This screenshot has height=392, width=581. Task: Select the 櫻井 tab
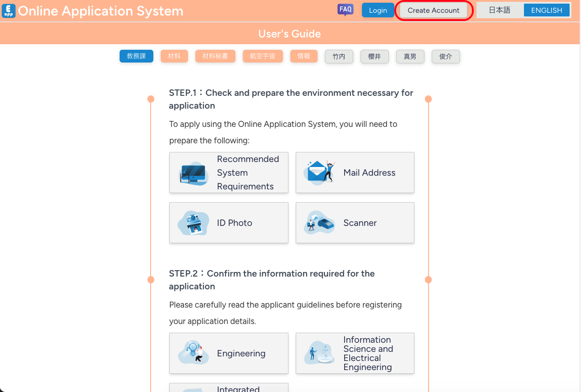(375, 57)
